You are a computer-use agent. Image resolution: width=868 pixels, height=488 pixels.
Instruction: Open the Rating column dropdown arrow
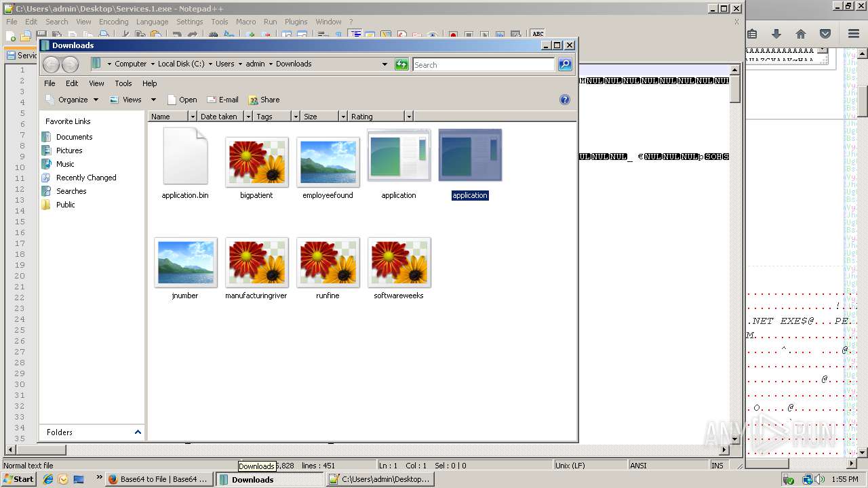click(408, 117)
